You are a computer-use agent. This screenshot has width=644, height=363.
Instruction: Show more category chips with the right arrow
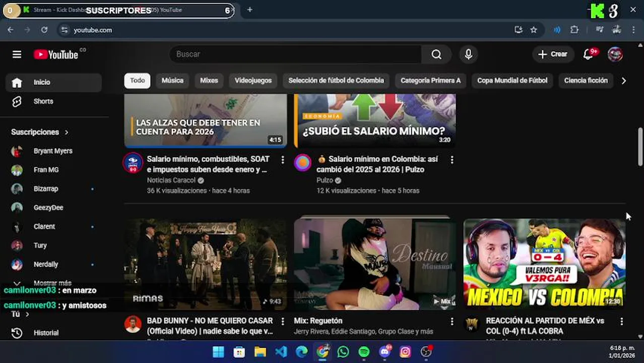[x=623, y=81]
